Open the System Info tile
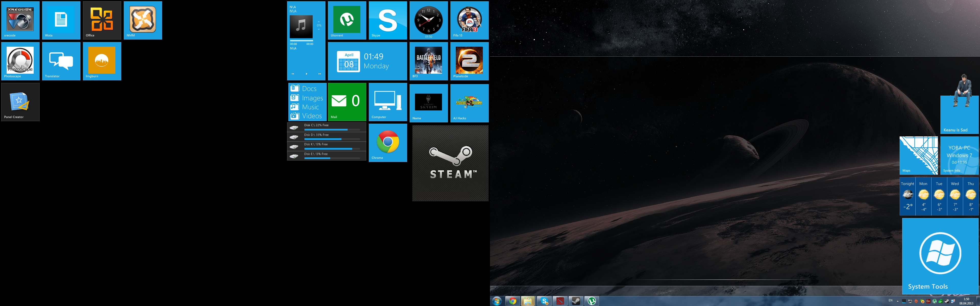Image resolution: width=980 pixels, height=306 pixels. point(960,156)
